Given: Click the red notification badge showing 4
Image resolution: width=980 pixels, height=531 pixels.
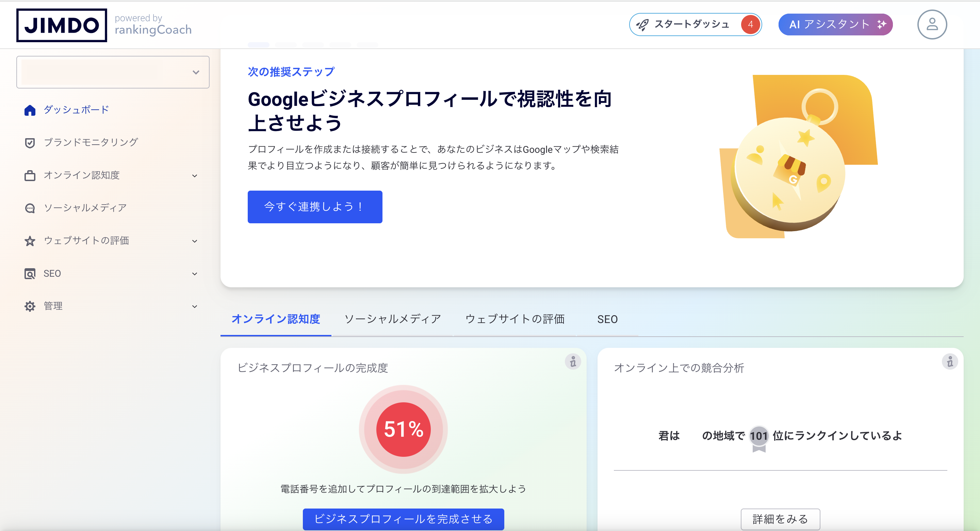Looking at the screenshot, I should 750,25.
